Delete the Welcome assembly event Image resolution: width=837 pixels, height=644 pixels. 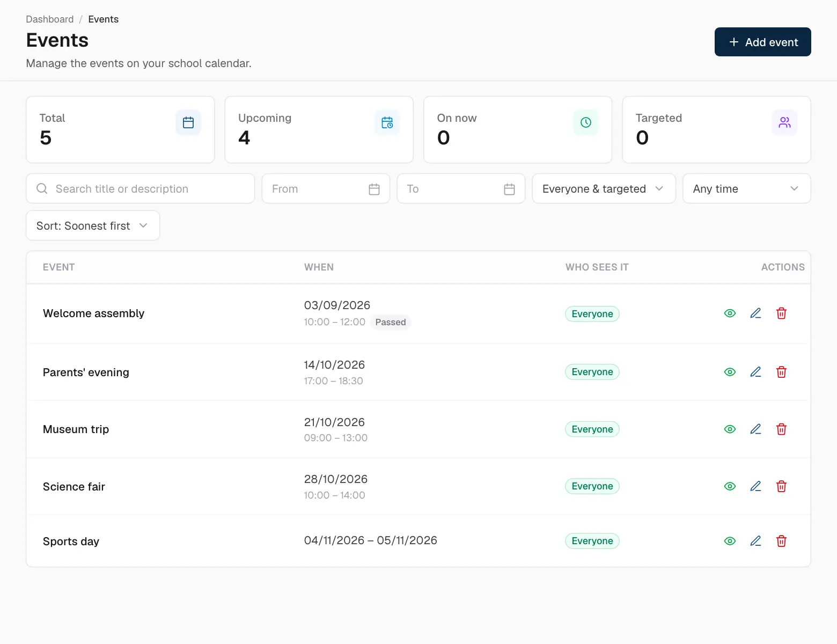781,313
